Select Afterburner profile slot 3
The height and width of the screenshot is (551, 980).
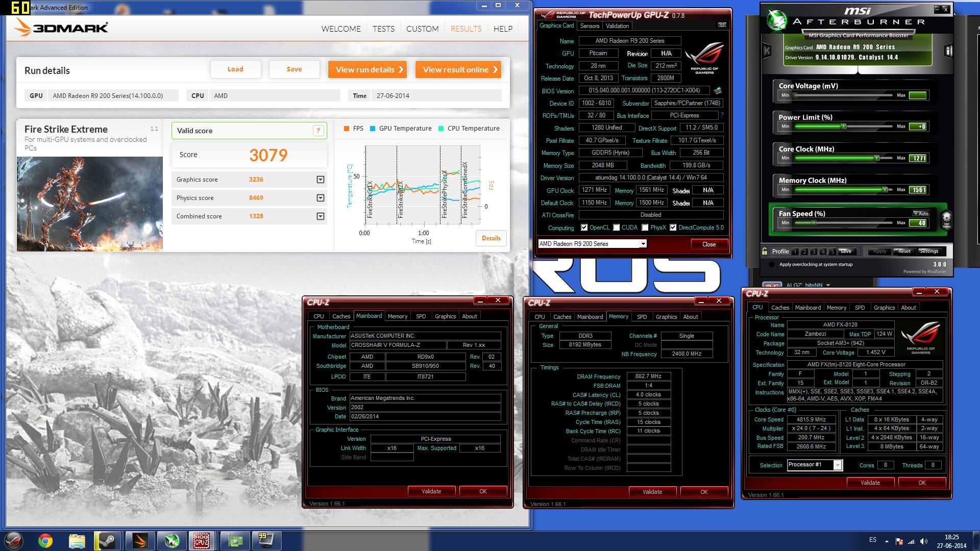pyautogui.click(x=814, y=252)
